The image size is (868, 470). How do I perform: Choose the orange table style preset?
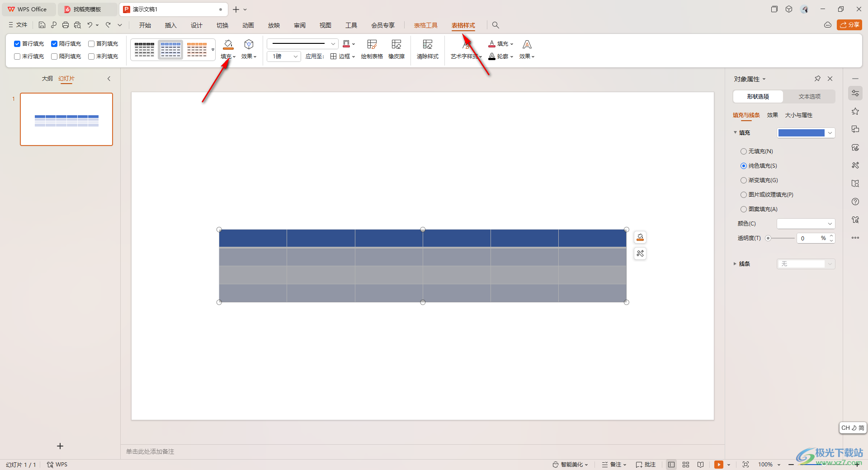point(197,50)
